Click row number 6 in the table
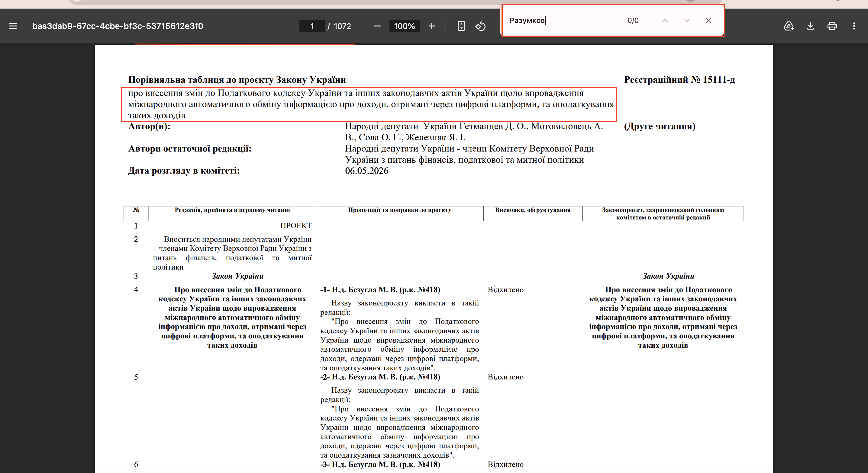This screenshot has width=868, height=473. [136, 465]
